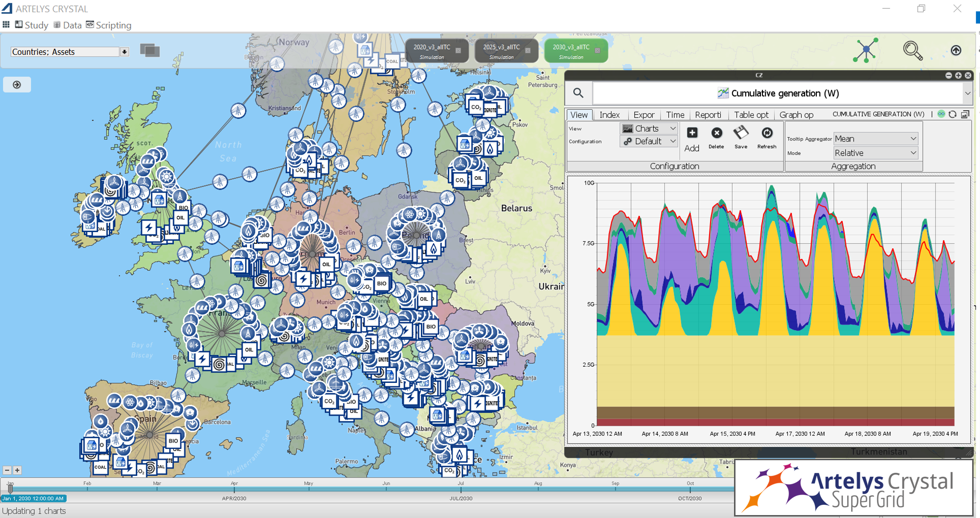Minimize the CZ chart panel
980x518 pixels.
point(949,75)
